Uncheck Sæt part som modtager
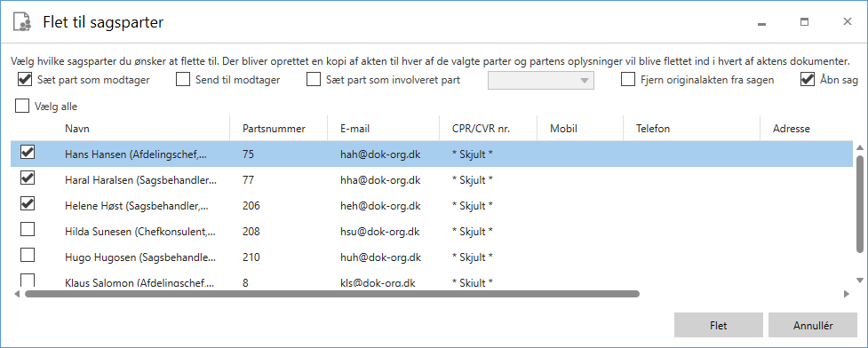Screen dimensions: 868x348 (x=24, y=80)
